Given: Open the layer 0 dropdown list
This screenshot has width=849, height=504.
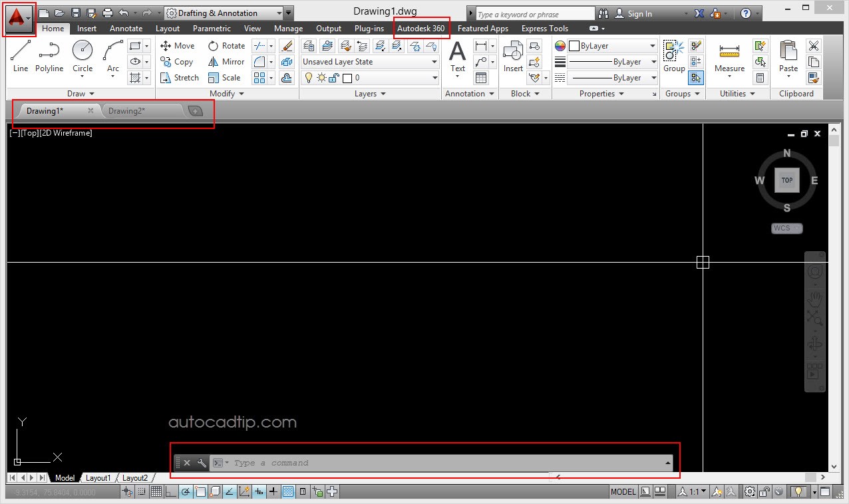Looking at the screenshot, I should (370, 78).
